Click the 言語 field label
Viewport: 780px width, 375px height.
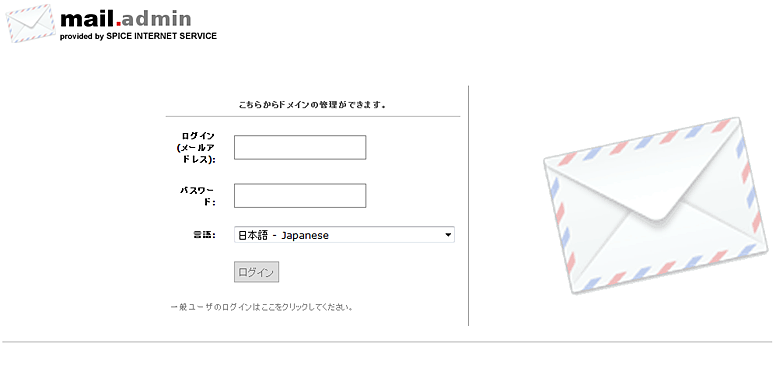click(x=204, y=235)
